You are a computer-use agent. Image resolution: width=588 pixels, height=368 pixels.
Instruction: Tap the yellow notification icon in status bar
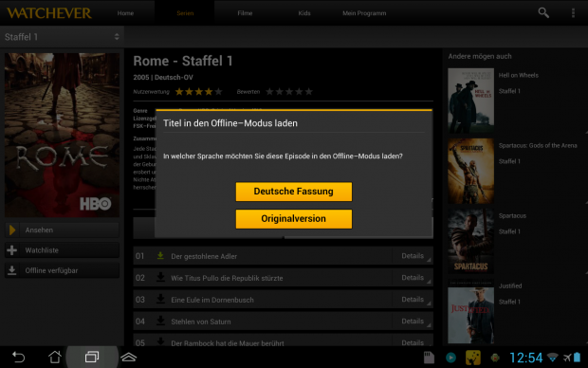click(x=473, y=358)
